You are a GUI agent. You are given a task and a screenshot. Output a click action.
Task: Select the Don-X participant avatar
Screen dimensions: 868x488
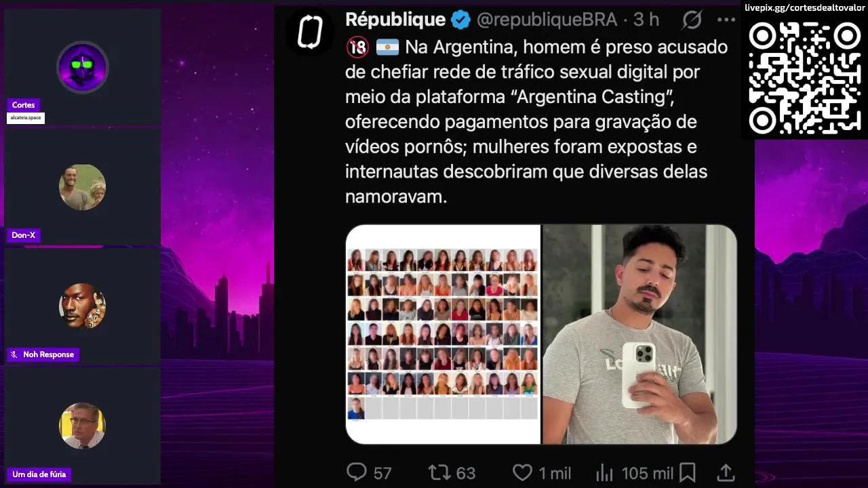pos(82,187)
